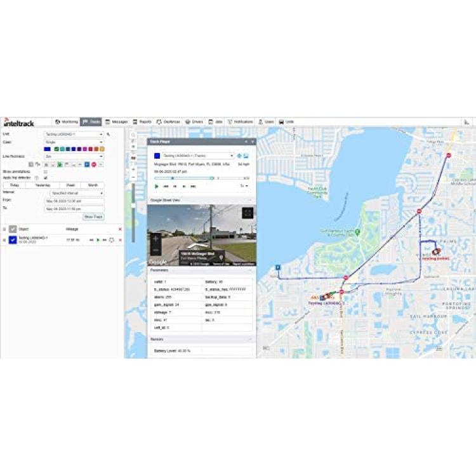Image resolution: width=476 pixels, height=476 pixels.
Task: Switch to the Geofences tab
Action: [x=169, y=121]
